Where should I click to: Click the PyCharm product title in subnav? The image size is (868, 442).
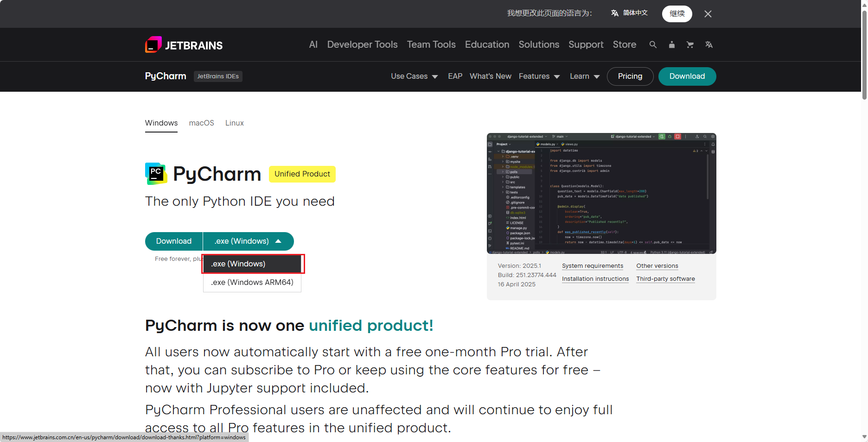pos(166,76)
